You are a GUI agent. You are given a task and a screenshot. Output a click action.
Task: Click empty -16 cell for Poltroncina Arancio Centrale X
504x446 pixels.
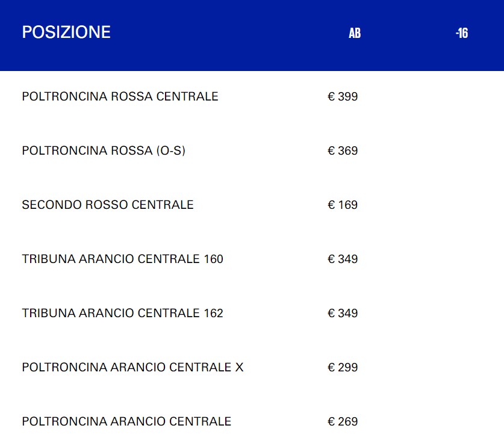tap(462, 367)
